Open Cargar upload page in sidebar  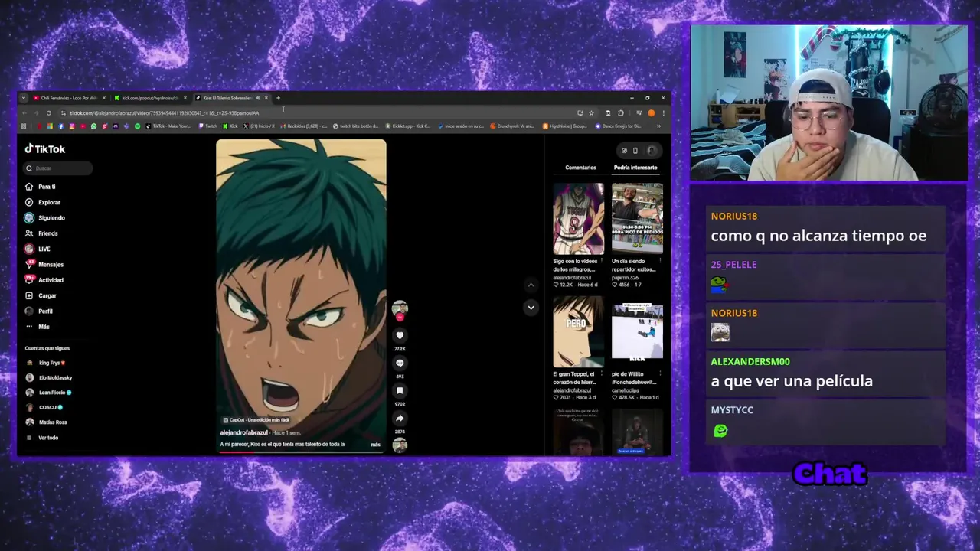[x=41, y=295]
